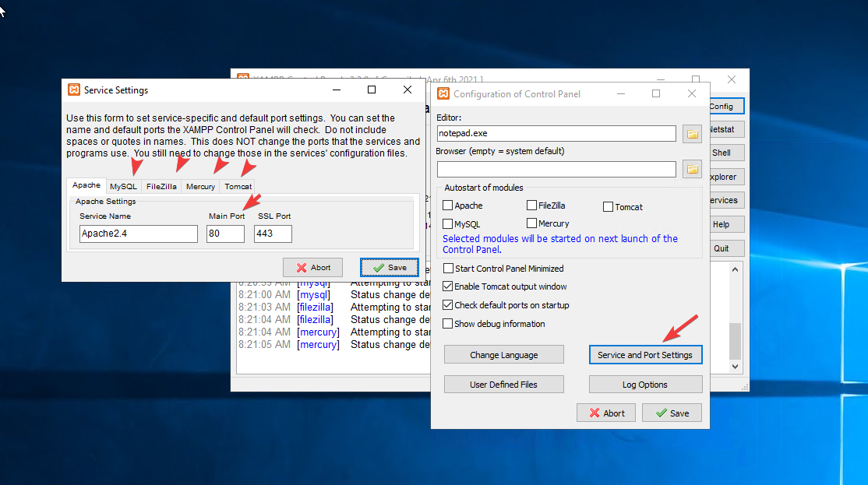This screenshot has height=485, width=868.
Task: Close the Configuration of Control Panel window
Action: 692,93
